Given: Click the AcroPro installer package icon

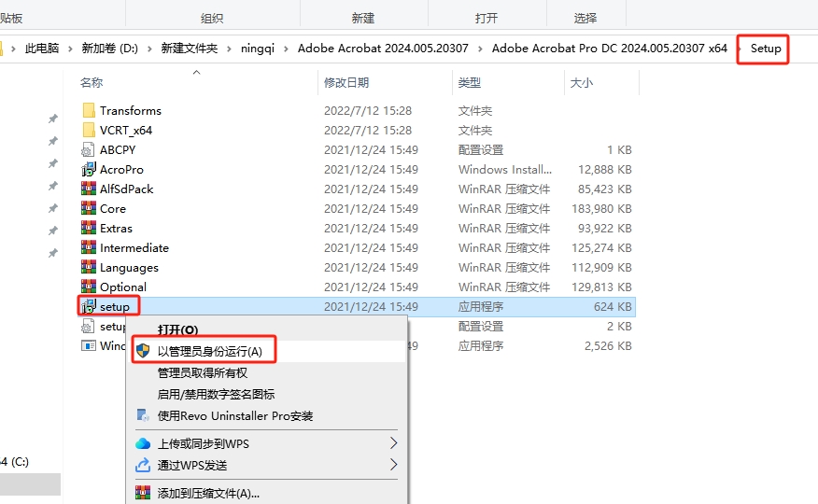Looking at the screenshot, I should [89, 169].
